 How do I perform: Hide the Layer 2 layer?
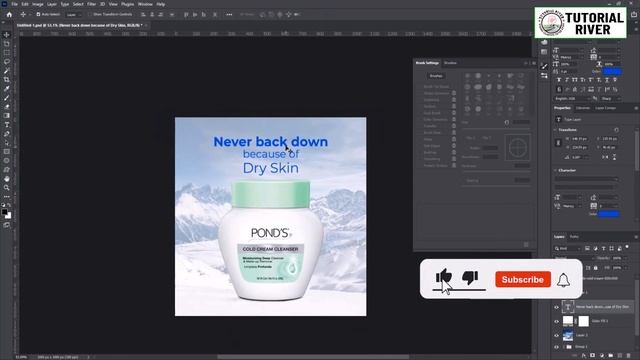(556, 336)
